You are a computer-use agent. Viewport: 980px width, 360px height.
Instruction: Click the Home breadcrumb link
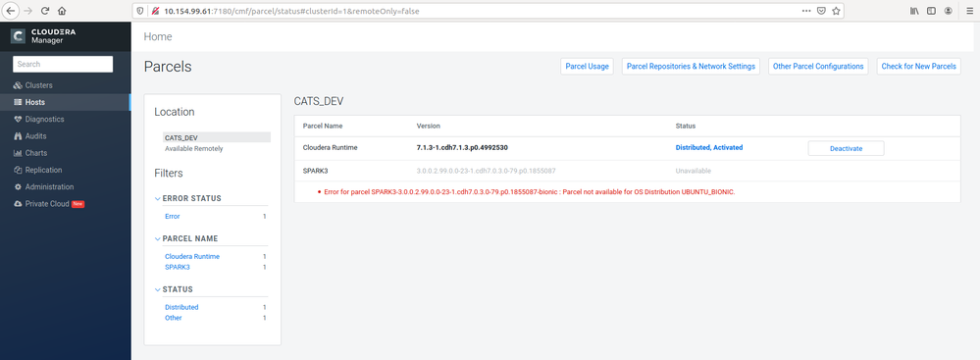point(158,37)
